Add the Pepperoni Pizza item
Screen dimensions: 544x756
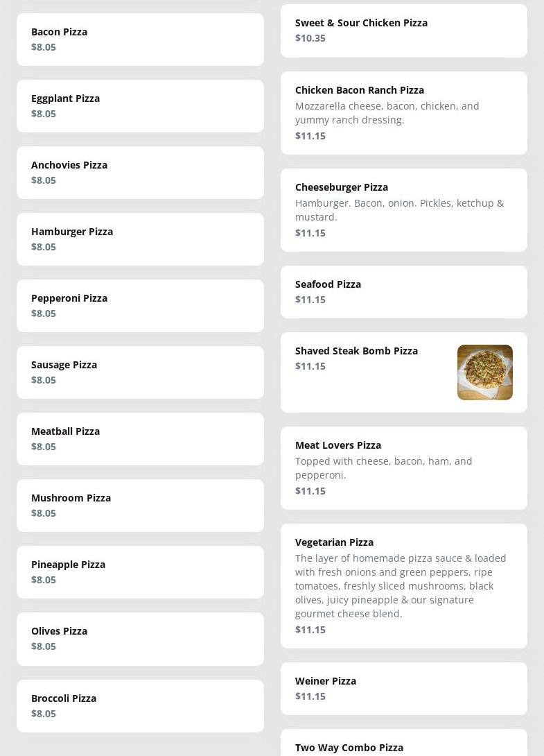click(x=140, y=306)
